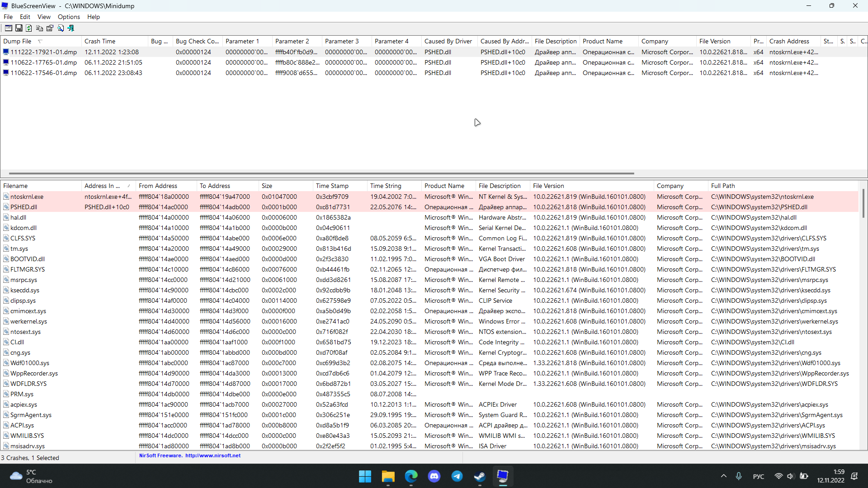Click the battery tray icon

click(x=804, y=476)
